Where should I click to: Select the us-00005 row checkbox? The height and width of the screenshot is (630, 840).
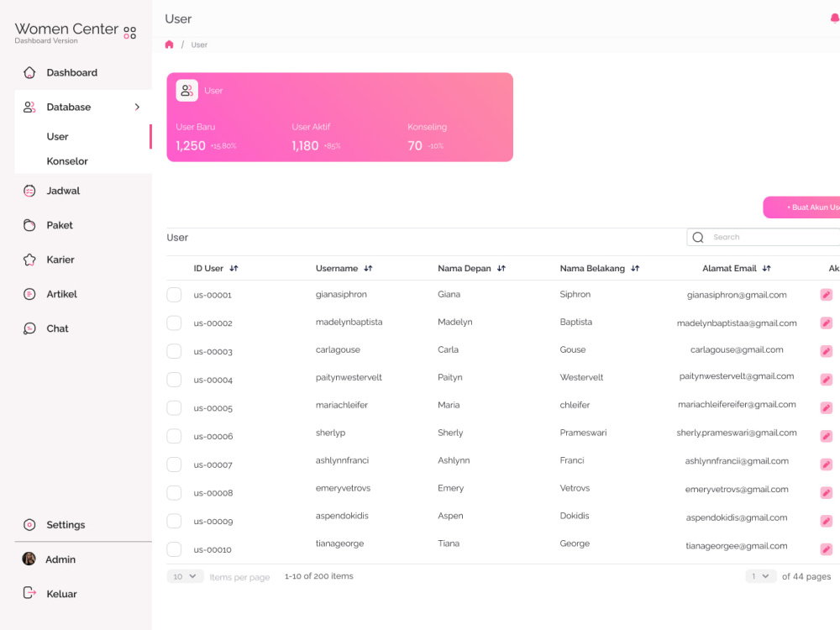174,408
